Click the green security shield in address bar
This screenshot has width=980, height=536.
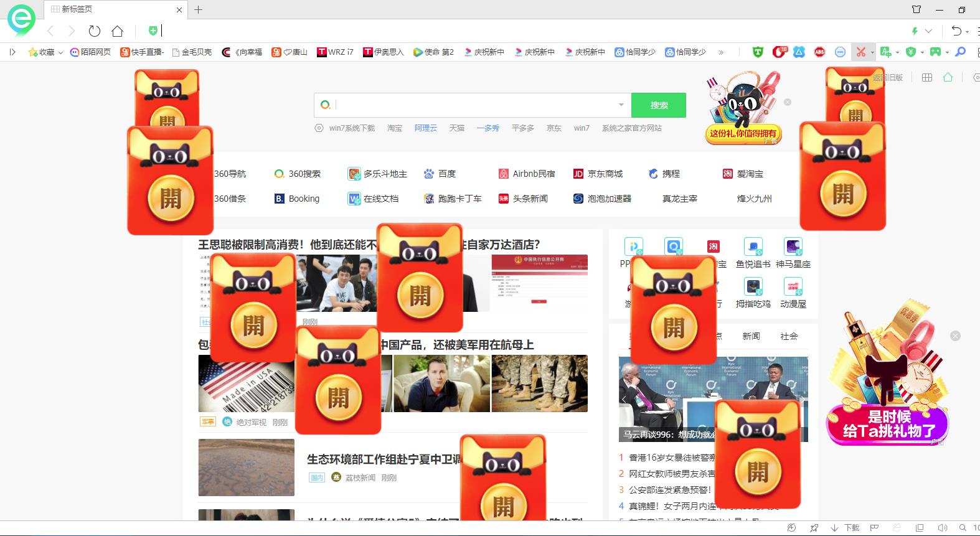tap(153, 31)
